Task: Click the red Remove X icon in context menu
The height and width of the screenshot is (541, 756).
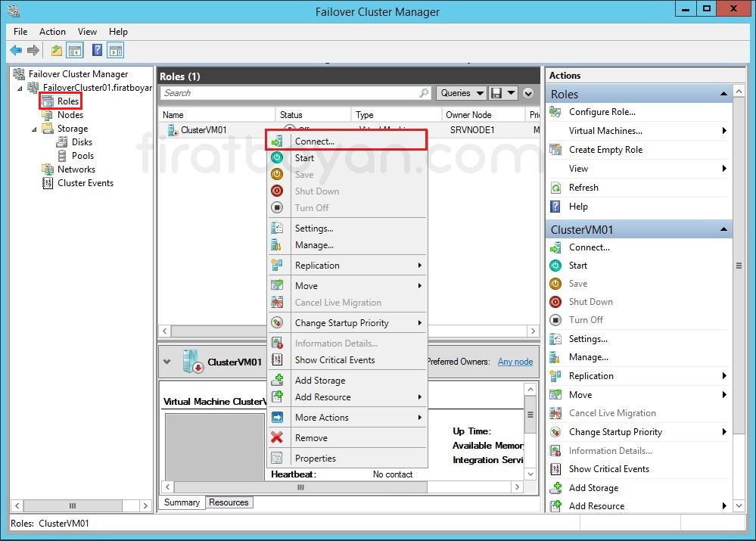Action: click(x=277, y=437)
